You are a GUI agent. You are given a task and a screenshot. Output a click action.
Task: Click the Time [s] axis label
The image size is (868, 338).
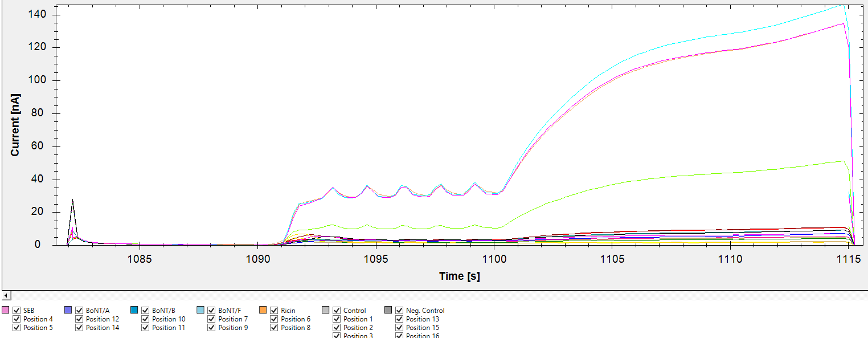(x=459, y=276)
